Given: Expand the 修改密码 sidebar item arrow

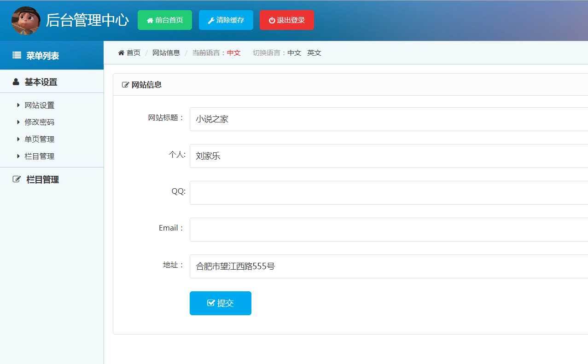Looking at the screenshot, I should click(x=18, y=122).
